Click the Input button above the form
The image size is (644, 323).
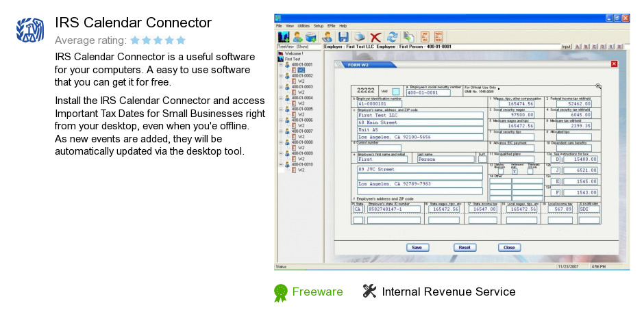click(x=566, y=47)
